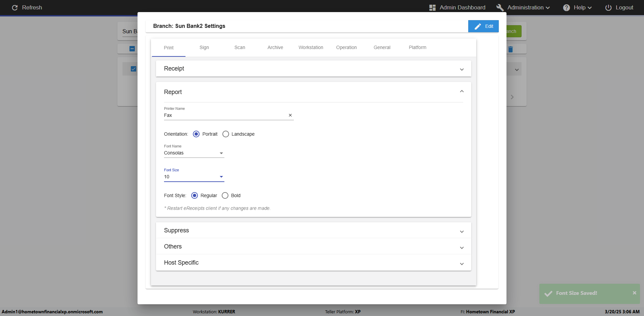
Task: Clear the Printer Name field with X
Action: click(x=290, y=115)
